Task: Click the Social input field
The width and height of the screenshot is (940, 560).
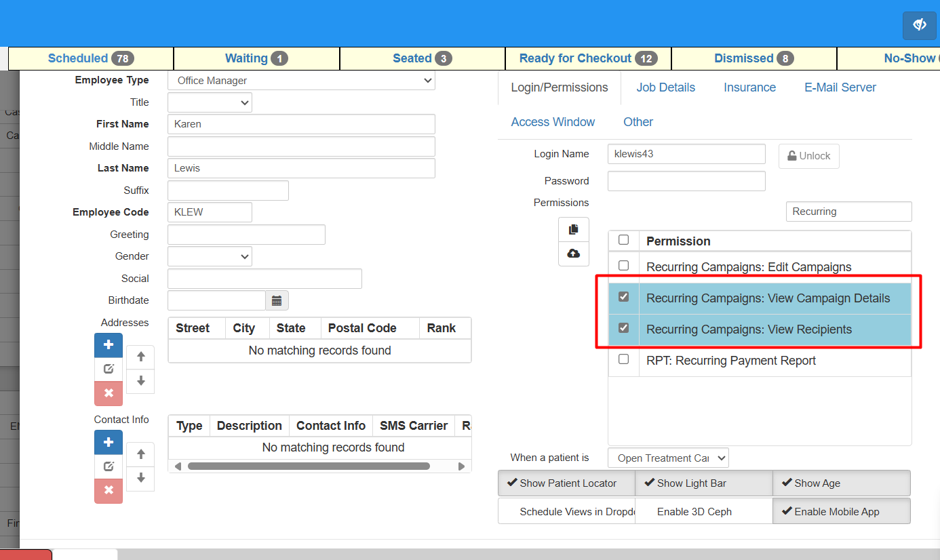Action: 265,279
